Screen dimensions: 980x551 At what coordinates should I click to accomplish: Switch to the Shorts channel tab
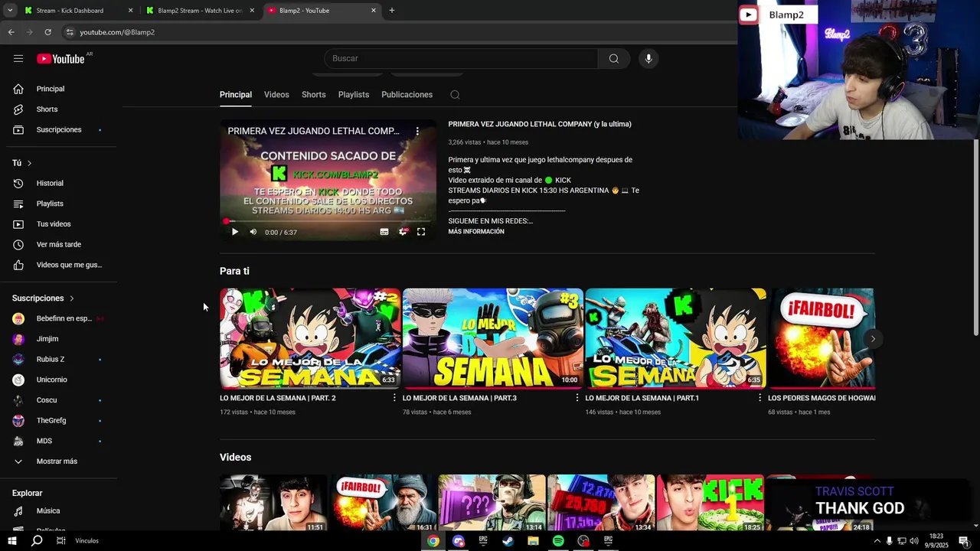coord(313,95)
